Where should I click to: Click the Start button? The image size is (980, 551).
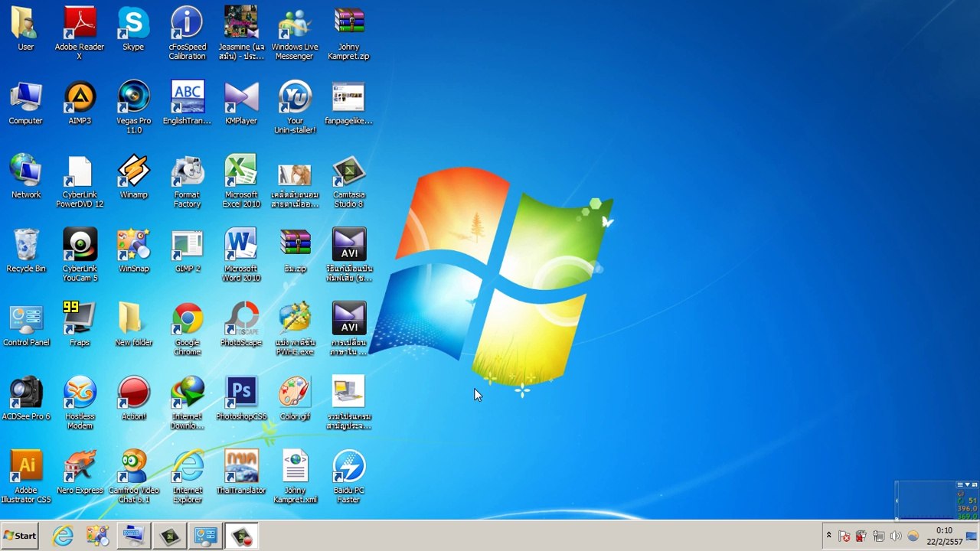pos(21,536)
